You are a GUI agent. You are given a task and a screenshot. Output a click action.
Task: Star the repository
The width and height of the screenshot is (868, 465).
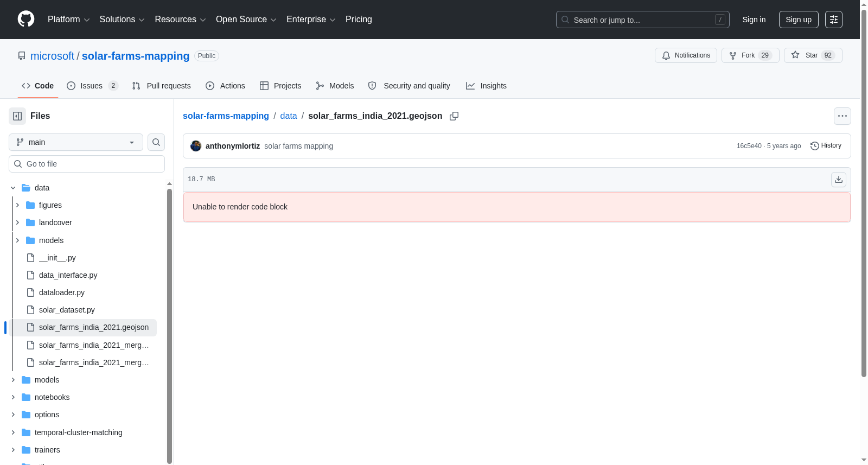coord(813,55)
